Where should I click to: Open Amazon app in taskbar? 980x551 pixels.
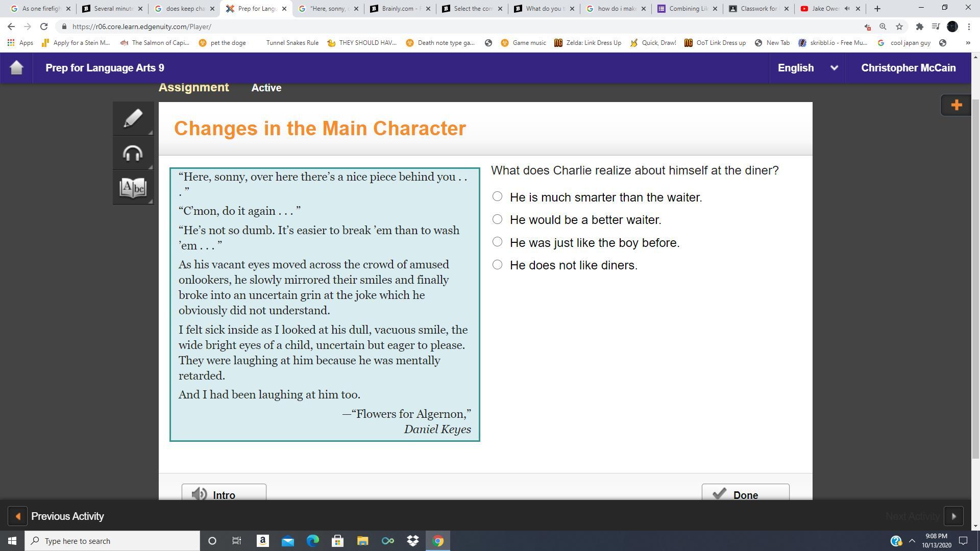262,541
